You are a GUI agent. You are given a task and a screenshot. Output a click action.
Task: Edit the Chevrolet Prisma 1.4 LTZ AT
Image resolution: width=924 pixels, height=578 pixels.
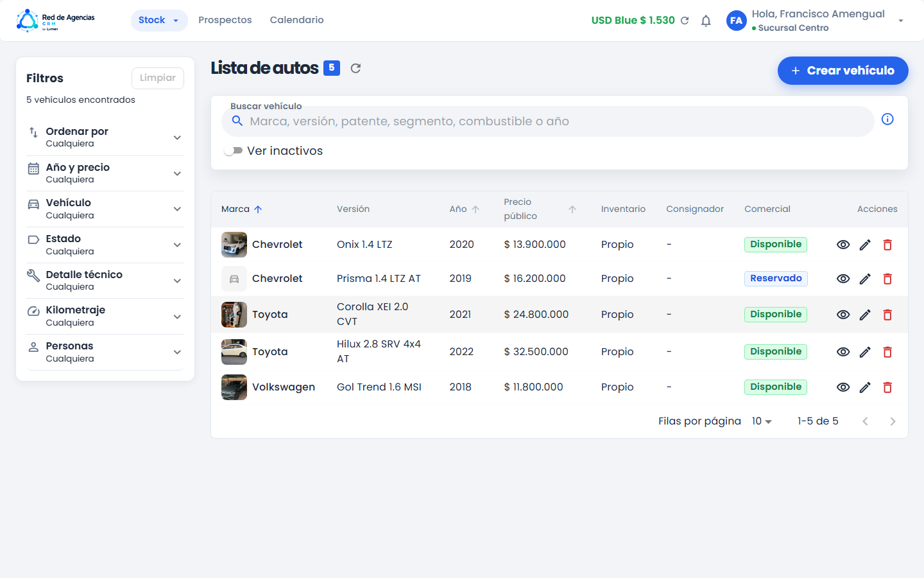pyautogui.click(x=865, y=279)
